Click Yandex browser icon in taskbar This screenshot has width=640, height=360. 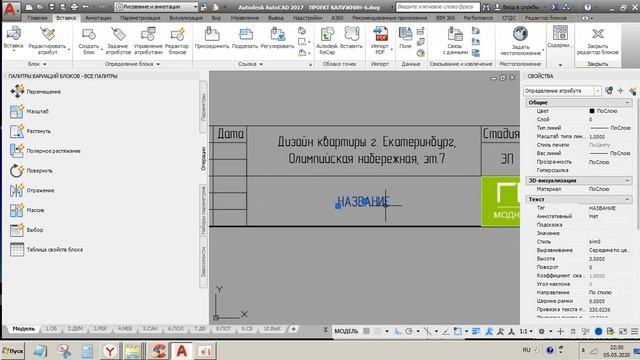coord(109,351)
